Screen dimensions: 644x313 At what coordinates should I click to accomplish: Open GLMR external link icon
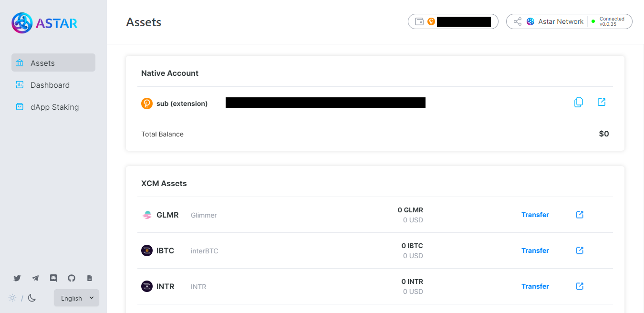[x=580, y=215]
